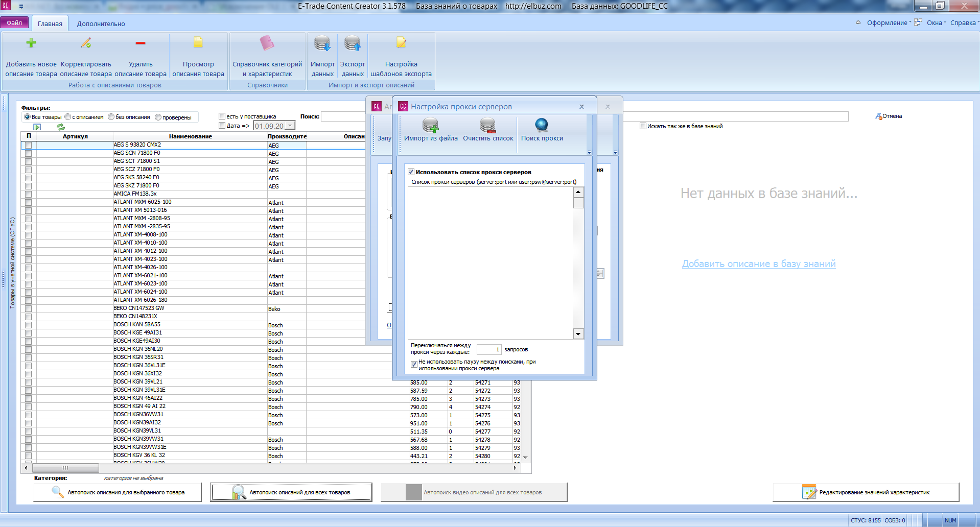Click proxy list vertical scrollbar thumb
The width and height of the screenshot is (980, 527).
point(578,203)
